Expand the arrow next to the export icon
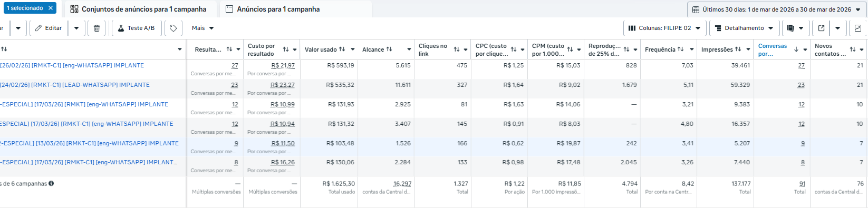The width and height of the screenshot is (868, 208). coord(837,28)
